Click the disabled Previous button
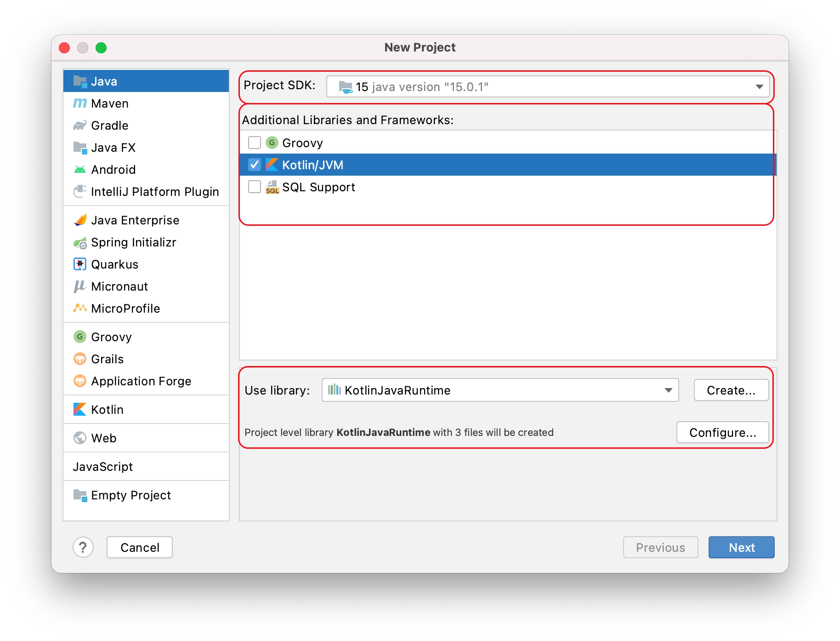Viewport: 840px width, 641px height. pyautogui.click(x=660, y=547)
